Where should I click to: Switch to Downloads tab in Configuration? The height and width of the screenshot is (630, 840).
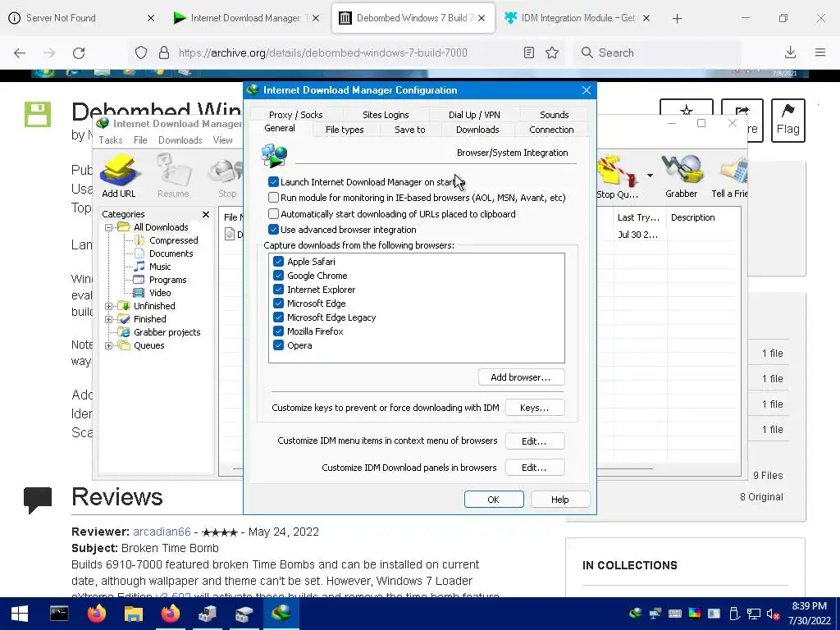(477, 130)
